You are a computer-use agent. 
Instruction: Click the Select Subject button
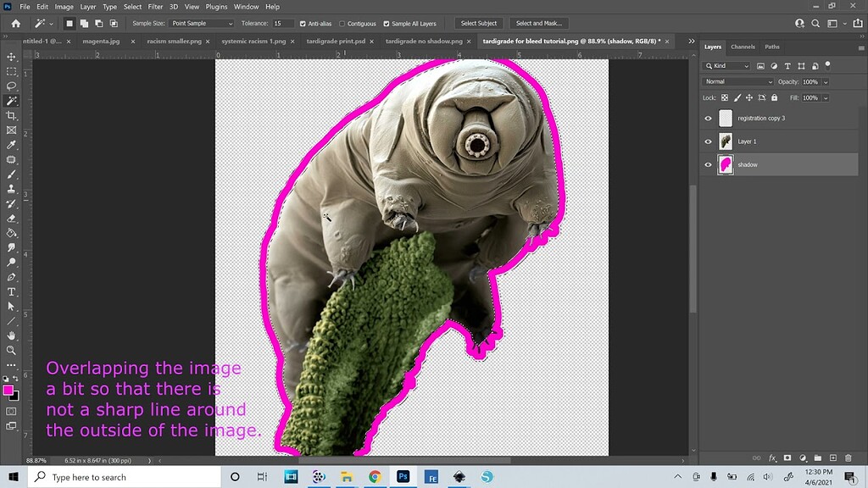480,24
